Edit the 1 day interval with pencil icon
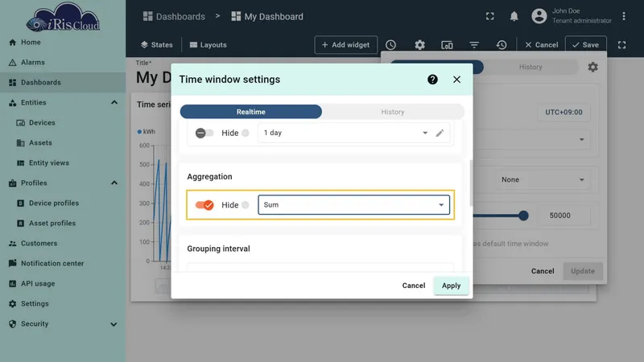644x362 pixels. coord(440,133)
